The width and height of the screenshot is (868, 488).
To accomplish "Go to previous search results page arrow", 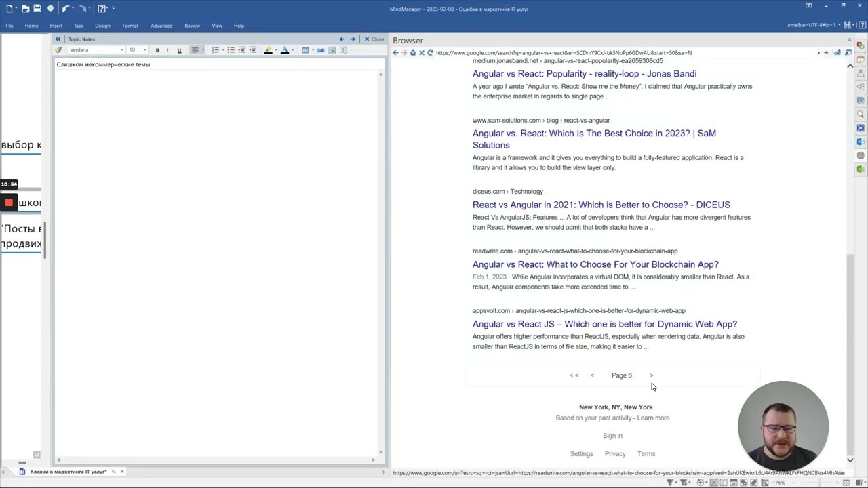I will pyautogui.click(x=592, y=375).
